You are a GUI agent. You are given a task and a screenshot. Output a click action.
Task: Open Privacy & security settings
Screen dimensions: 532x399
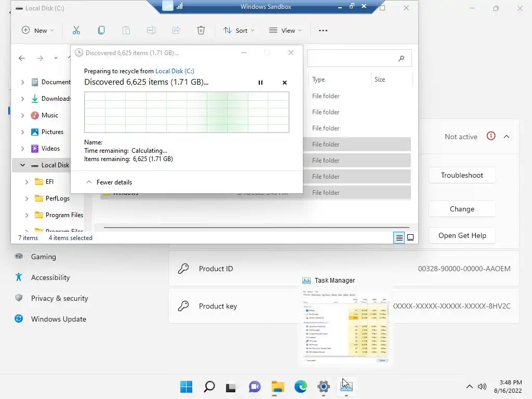59,298
